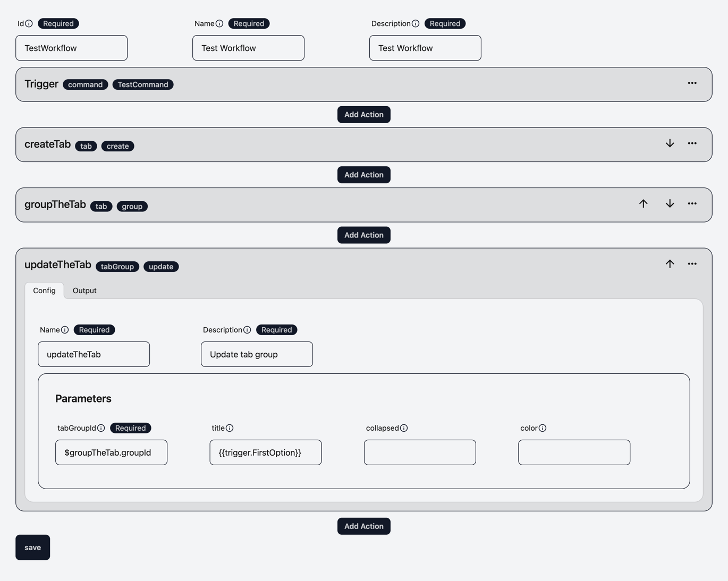Click the color parameter input field
Screen dimensions: 728x581
coord(573,452)
